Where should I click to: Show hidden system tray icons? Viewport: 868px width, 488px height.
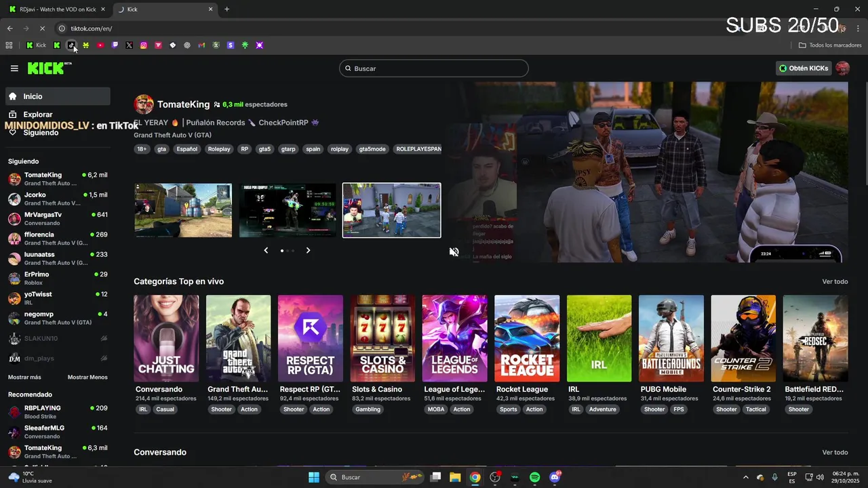coord(746,477)
